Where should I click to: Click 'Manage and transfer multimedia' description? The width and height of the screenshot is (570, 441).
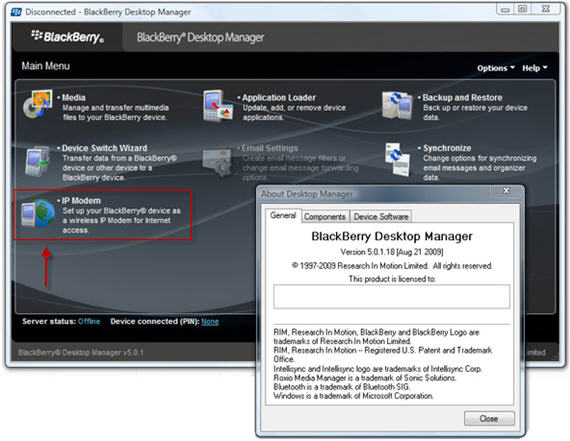click(116, 108)
